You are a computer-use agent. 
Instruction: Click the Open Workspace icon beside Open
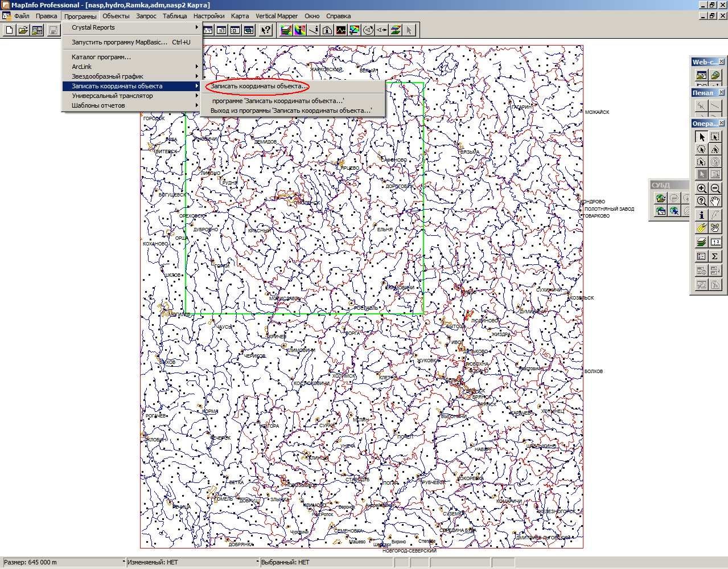(x=37, y=30)
